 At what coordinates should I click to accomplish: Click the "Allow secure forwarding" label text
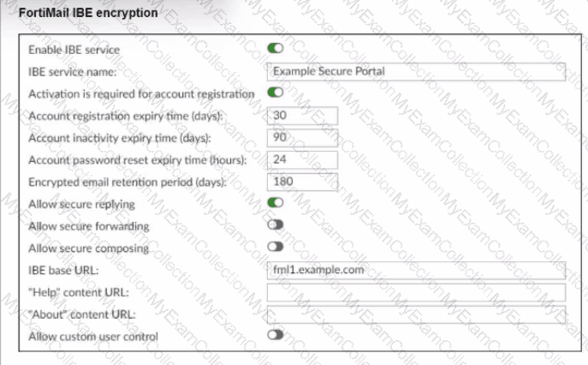pos(89,226)
